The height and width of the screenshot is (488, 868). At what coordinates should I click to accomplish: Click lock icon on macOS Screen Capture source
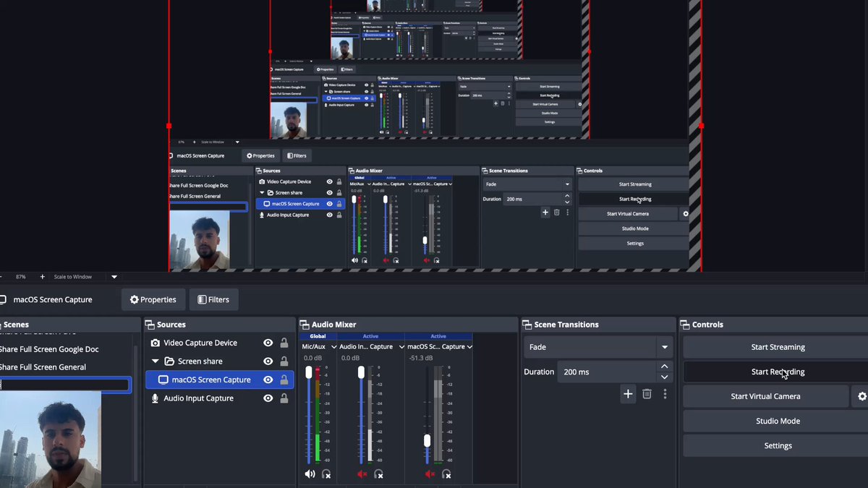(x=284, y=380)
